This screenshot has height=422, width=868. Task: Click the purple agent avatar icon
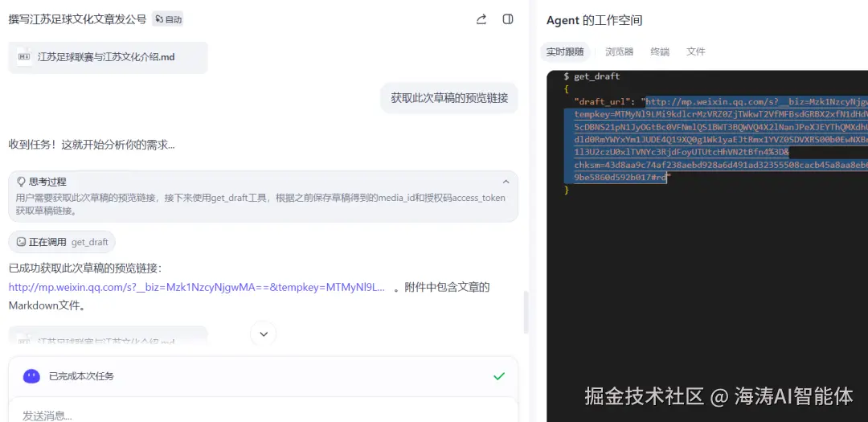tap(31, 376)
